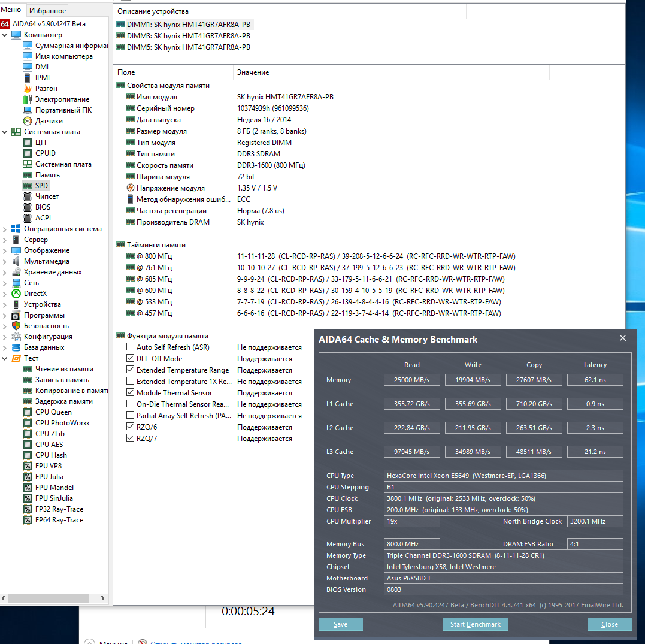The height and width of the screenshot is (644, 645).
Task: Select the ACPI chip icon
Action: click(x=28, y=217)
